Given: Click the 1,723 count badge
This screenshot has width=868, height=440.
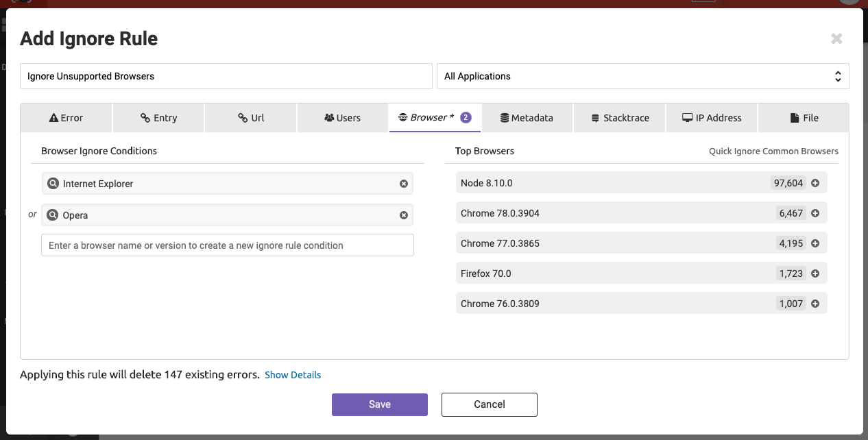Looking at the screenshot, I should click(791, 273).
